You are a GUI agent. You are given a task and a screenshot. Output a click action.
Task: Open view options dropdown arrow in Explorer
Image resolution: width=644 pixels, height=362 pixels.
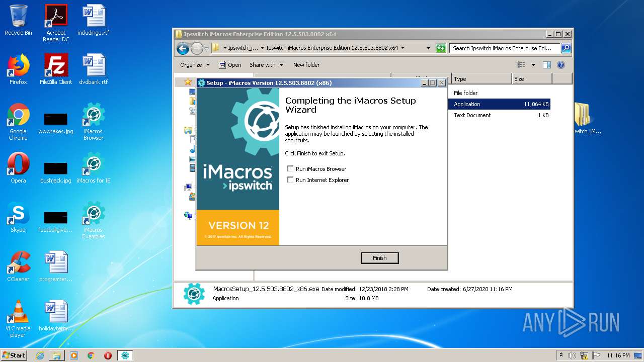tap(533, 65)
